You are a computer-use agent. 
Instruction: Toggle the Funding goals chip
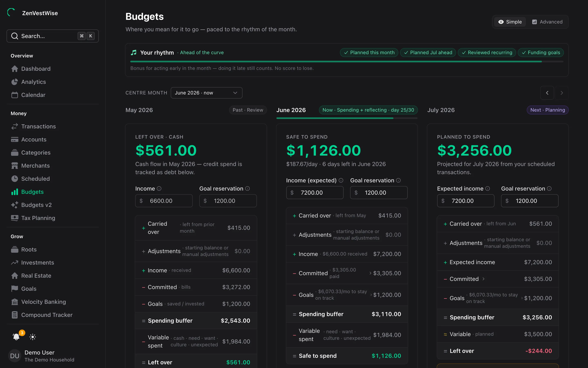(x=541, y=53)
